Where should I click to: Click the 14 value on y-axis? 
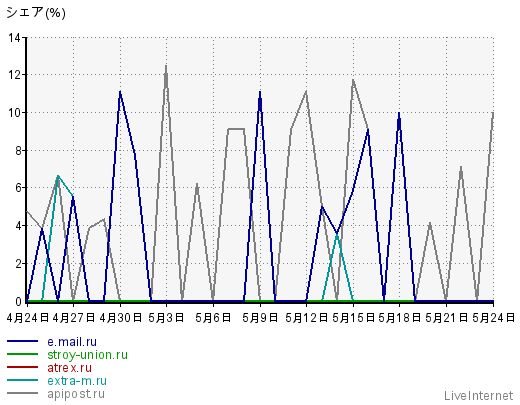(x=15, y=38)
